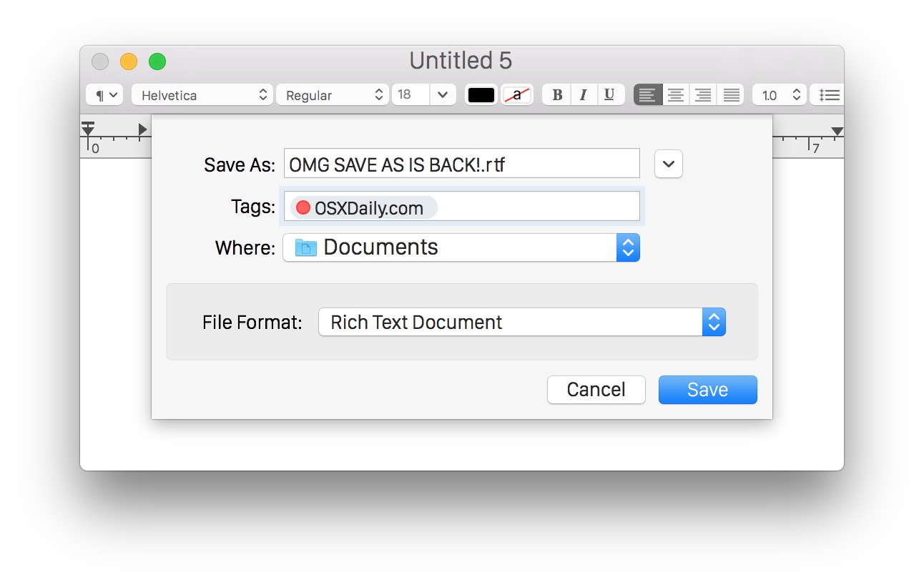The height and width of the screenshot is (585, 924).
Task: Align text to the right
Action: click(x=703, y=95)
